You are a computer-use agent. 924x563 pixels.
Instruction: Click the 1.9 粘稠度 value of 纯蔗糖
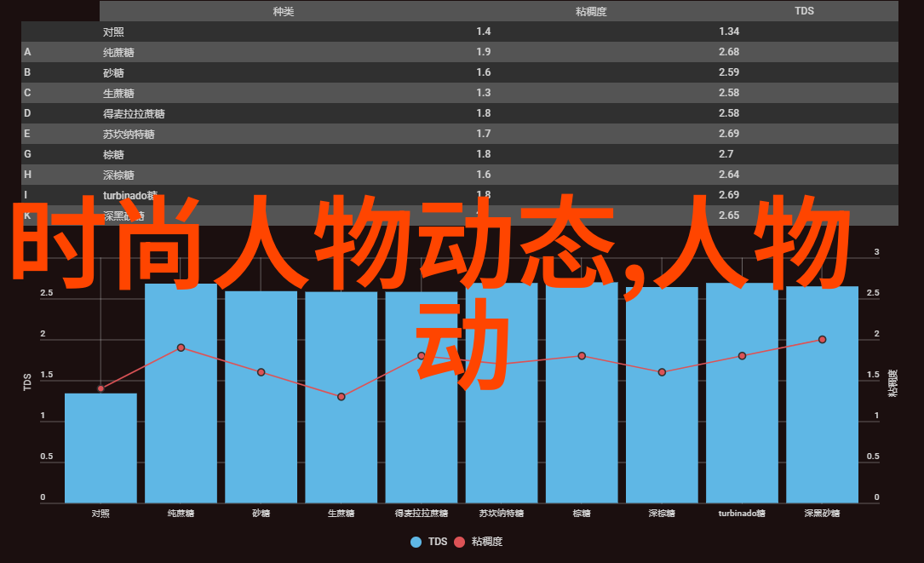[483, 52]
